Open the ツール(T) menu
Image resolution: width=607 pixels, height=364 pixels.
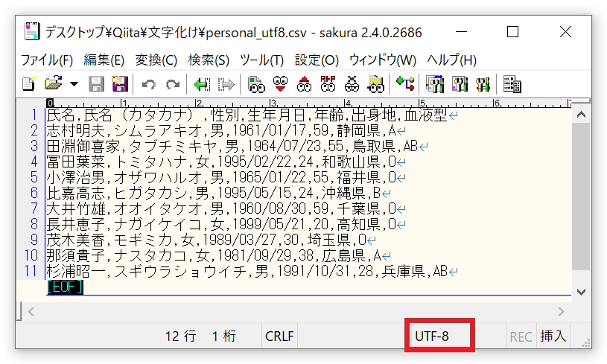click(x=261, y=60)
